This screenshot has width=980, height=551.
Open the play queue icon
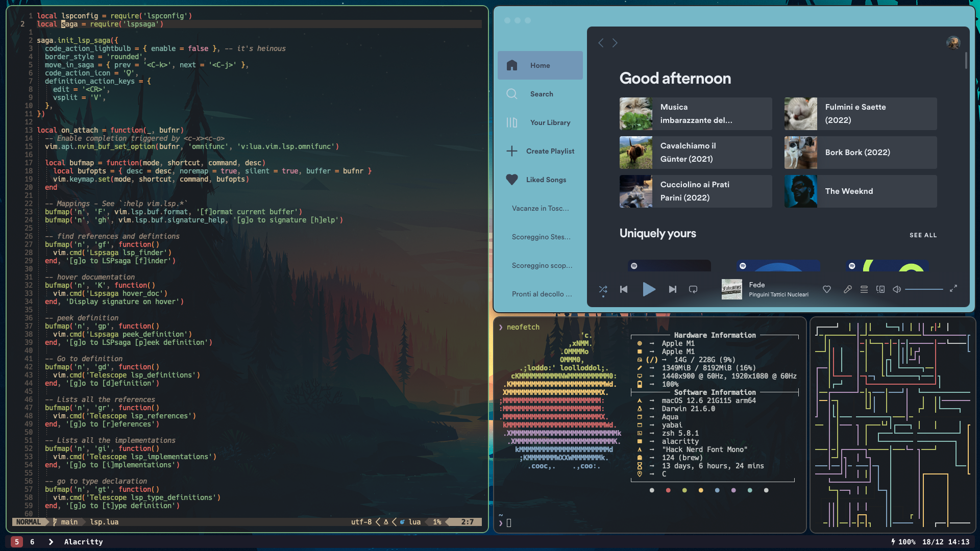tap(864, 289)
